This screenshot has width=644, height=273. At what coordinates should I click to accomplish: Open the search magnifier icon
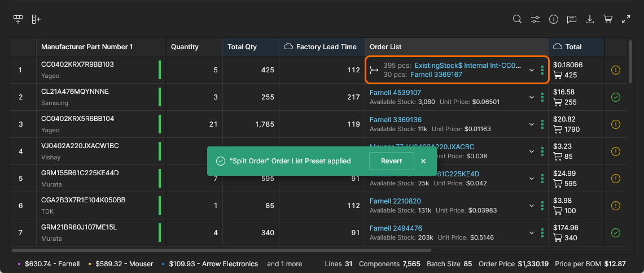[517, 19]
